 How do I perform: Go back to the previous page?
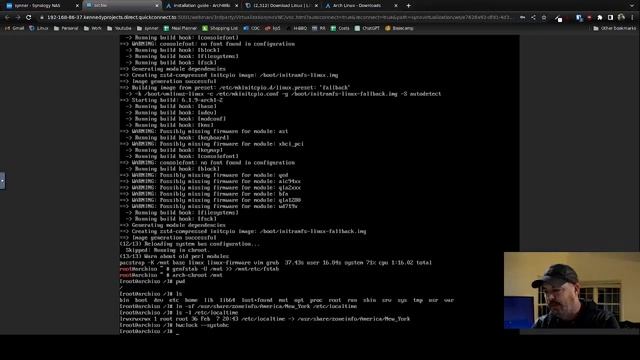[x=7, y=18]
